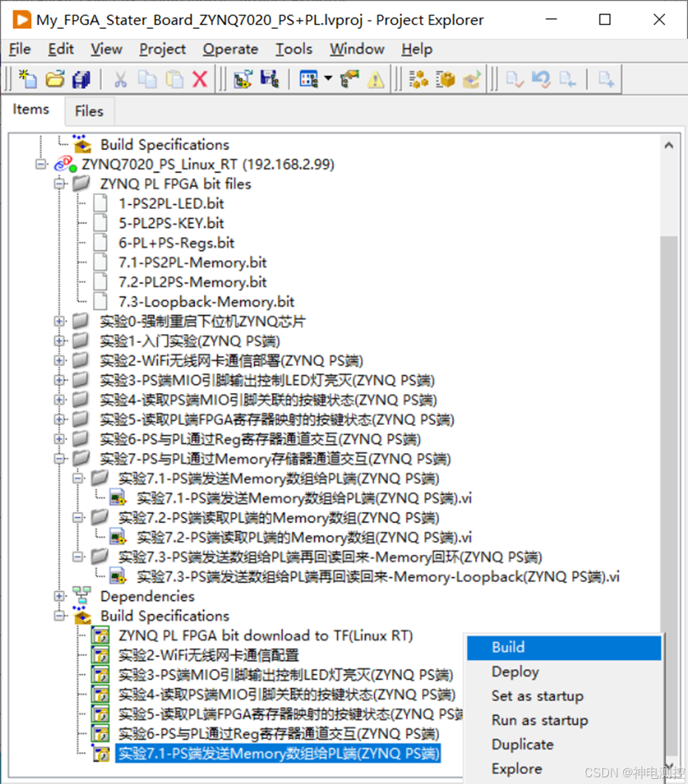Expand the 实验0 folder node
Viewport: 688px width, 784px height.
point(60,321)
